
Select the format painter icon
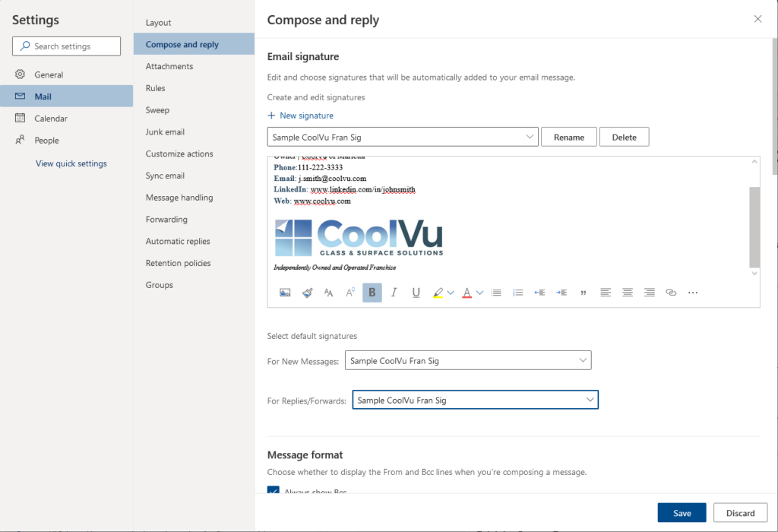click(x=307, y=293)
